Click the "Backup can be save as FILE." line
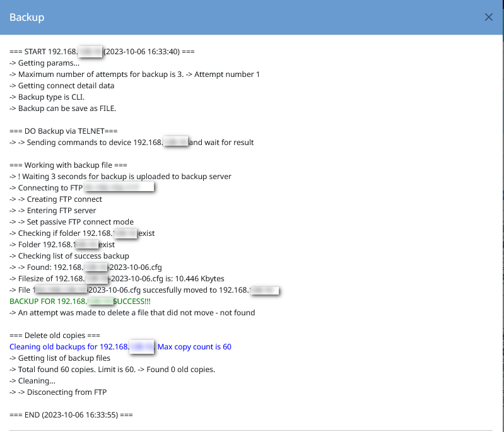The height and width of the screenshot is (432, 504). coord(62,108)
